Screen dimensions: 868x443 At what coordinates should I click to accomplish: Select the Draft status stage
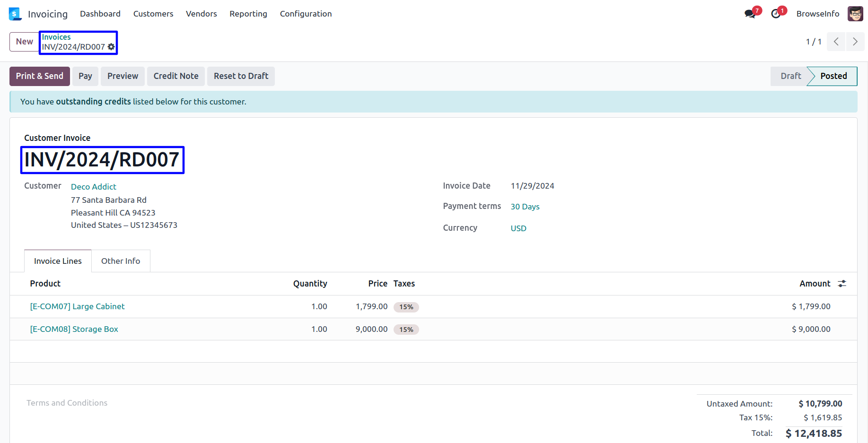[790, 76]
